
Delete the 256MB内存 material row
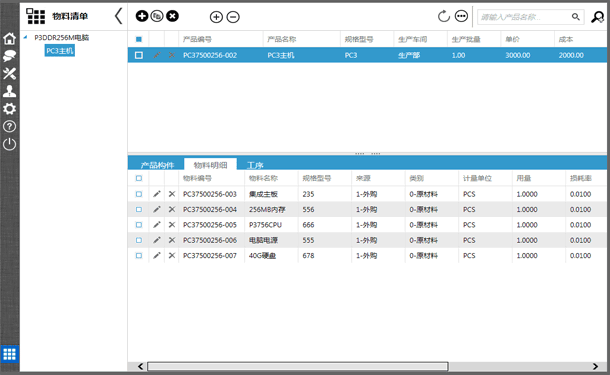tap(172, 209)
